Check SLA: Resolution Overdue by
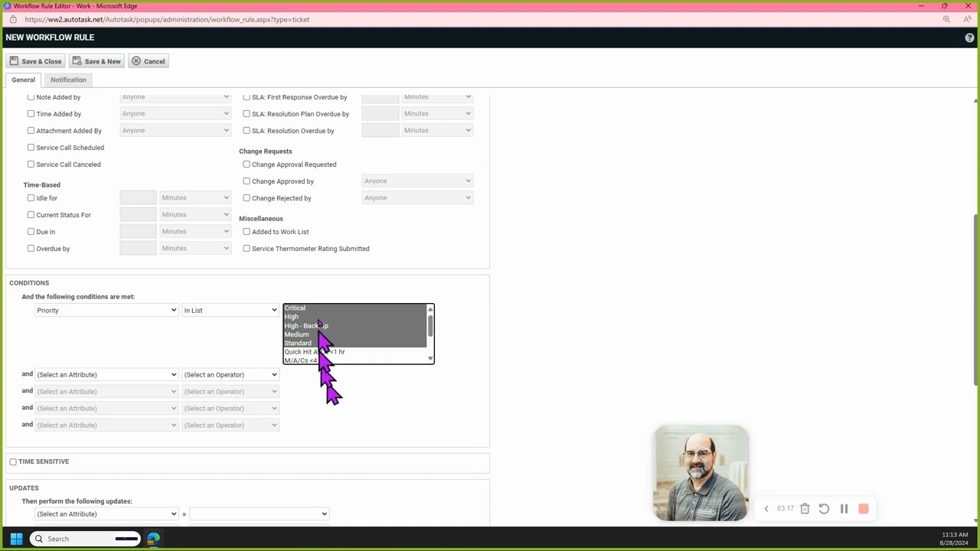Screen dimensions: 980x551 tap(247, 131)
